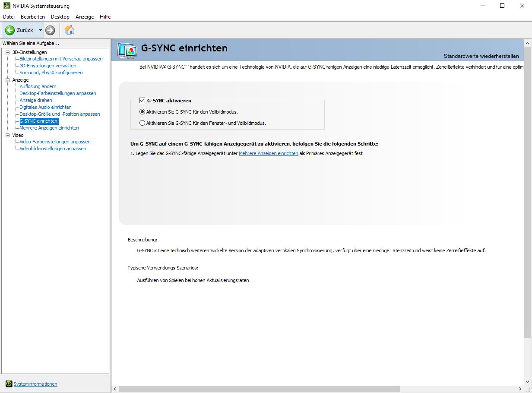This screenshot has height=393, width=532.
Task: Select Auflösung ändern in the task tree
Action: pos(38,86)
